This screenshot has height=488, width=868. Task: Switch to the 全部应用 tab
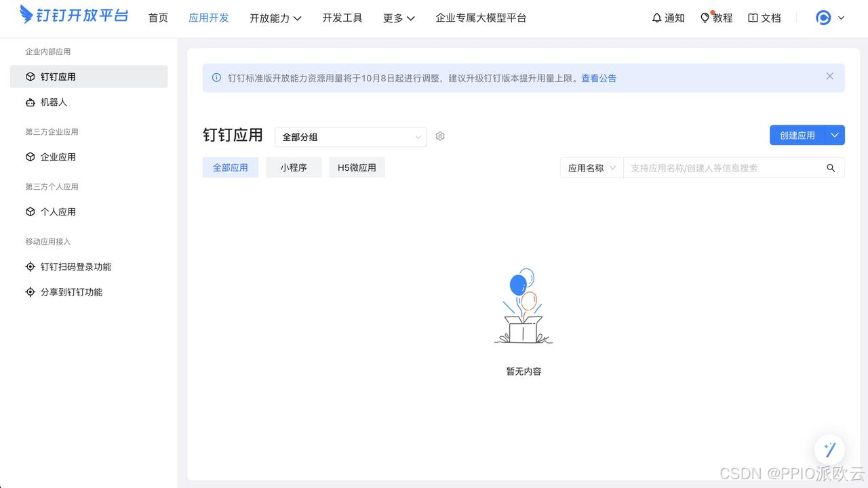click(x=231, y=167)
